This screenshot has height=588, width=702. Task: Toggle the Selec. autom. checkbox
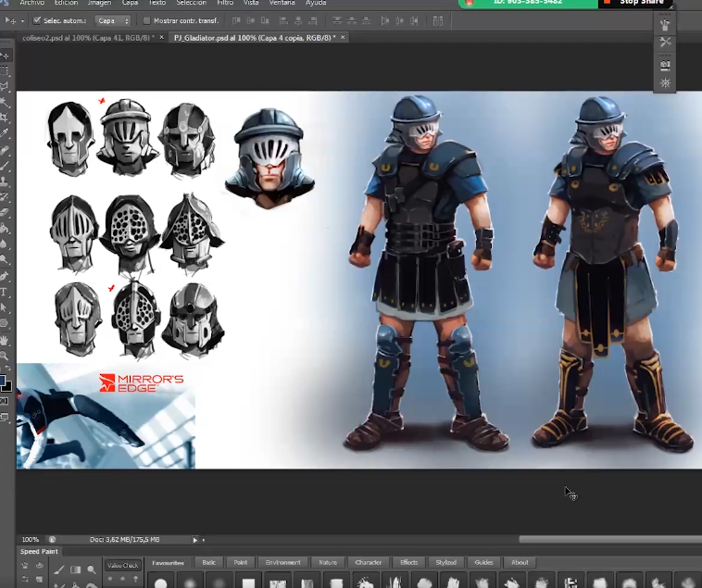[37, 20]
